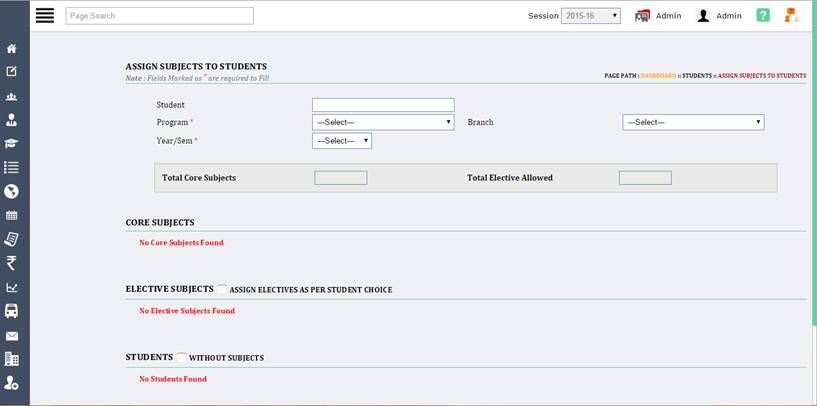Tick the Students Without Subjects checkbox
This screenshot has height=406, width=817.
pos(182,356)
